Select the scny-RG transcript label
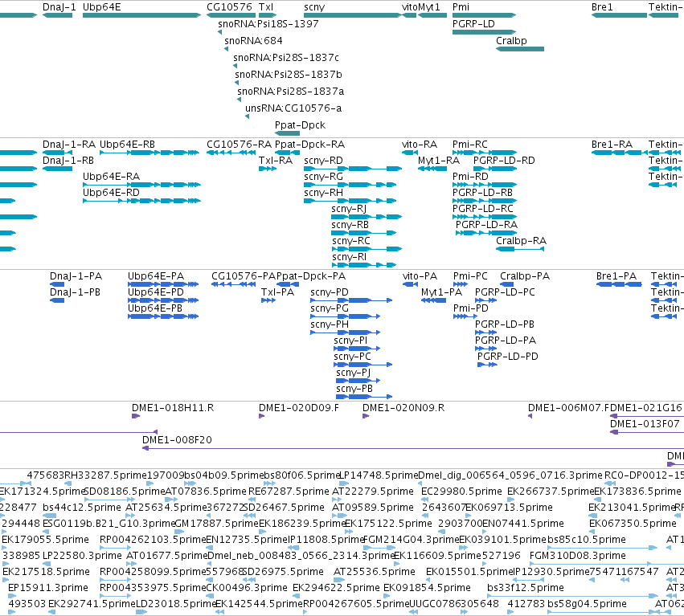The height and width of the screenshot is (616, 684). pyautogui.click(x=323, y=177)
